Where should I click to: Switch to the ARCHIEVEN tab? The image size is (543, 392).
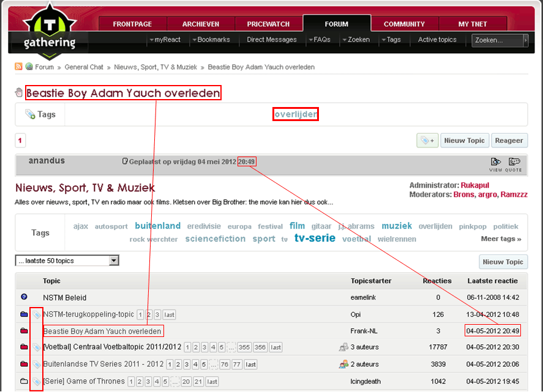pos(201,24)
